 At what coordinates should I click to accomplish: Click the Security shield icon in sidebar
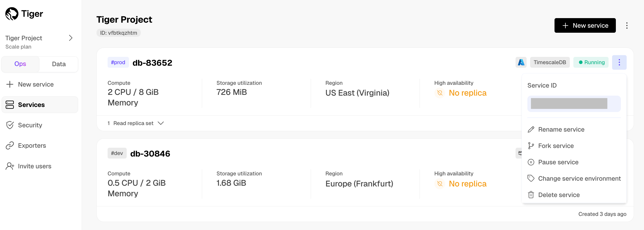pyautogui.click(x=10, y=125)
